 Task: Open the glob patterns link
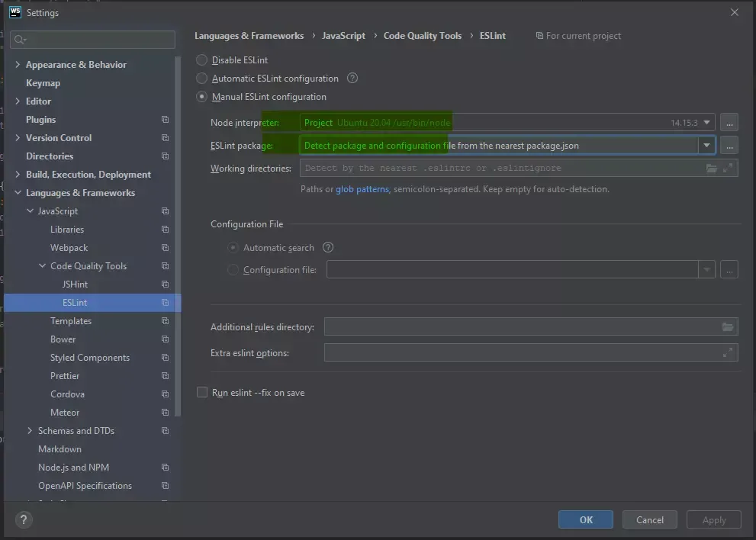(x=362, y=189)
